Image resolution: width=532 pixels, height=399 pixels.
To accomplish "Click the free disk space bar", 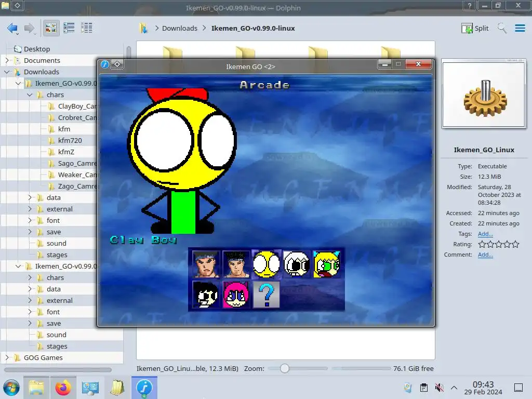I will [361, 368].
